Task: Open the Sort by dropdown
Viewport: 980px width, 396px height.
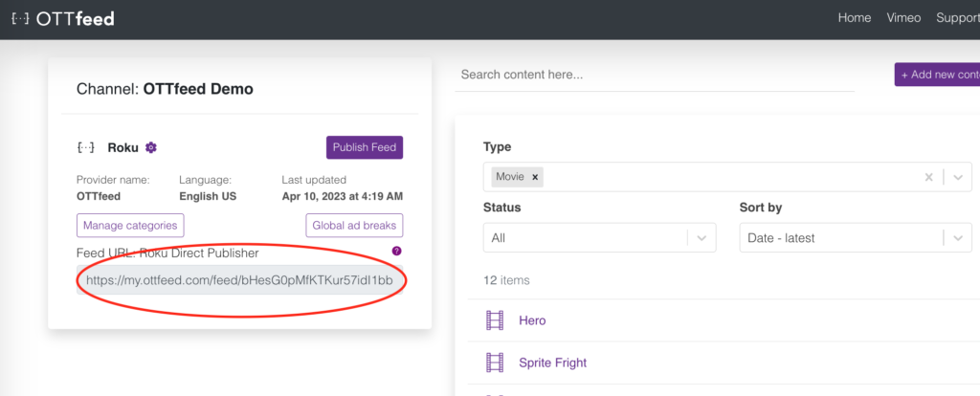Action: tap(855, 238)
